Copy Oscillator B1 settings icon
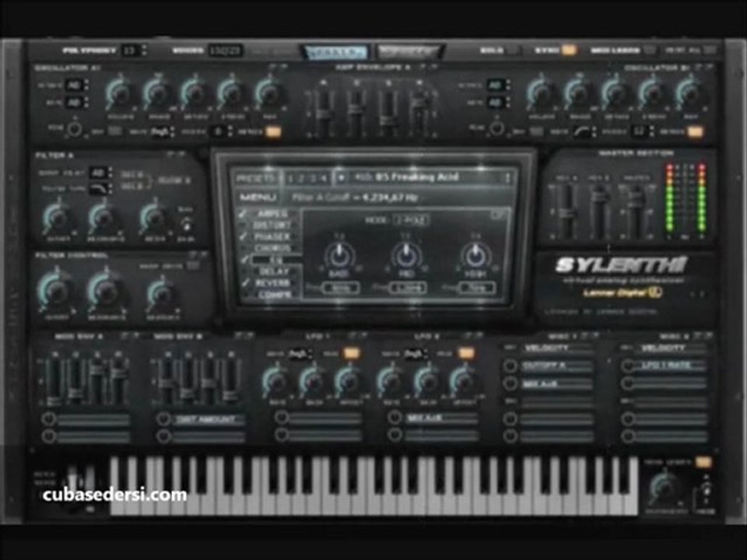Screen dimensions: 747x560 (x=699, y=68)
